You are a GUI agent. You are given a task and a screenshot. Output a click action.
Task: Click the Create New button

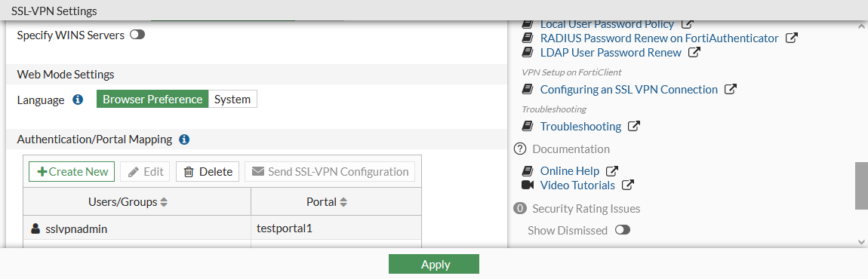click(72, 172)
